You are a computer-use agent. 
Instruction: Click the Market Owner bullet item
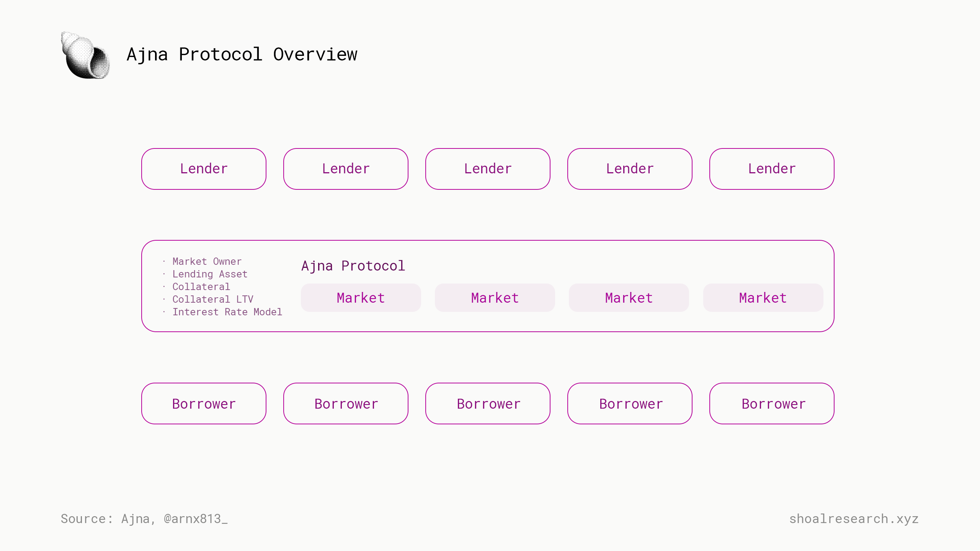click(x=207, y=261)
